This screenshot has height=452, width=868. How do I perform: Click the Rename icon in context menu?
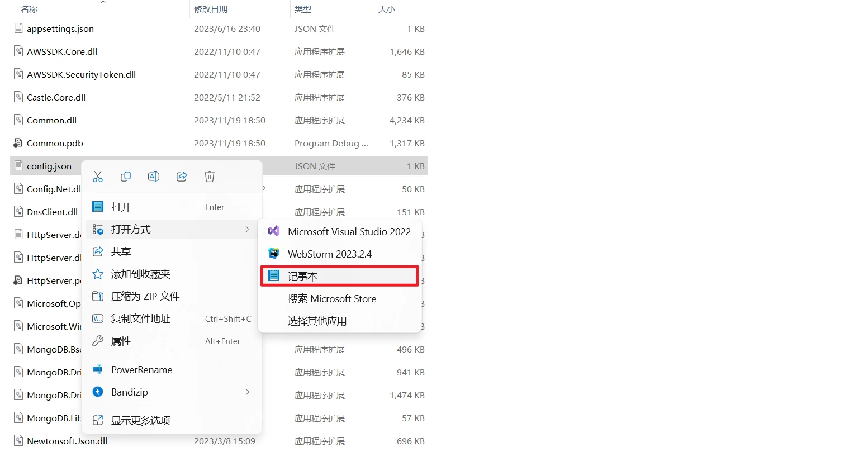[x=154, y=177]
